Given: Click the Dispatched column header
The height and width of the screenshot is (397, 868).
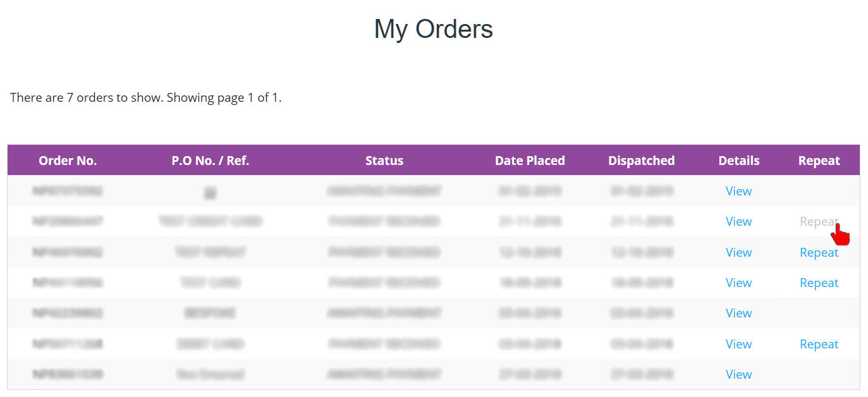Looking at the screenshot, I should 641,160.
